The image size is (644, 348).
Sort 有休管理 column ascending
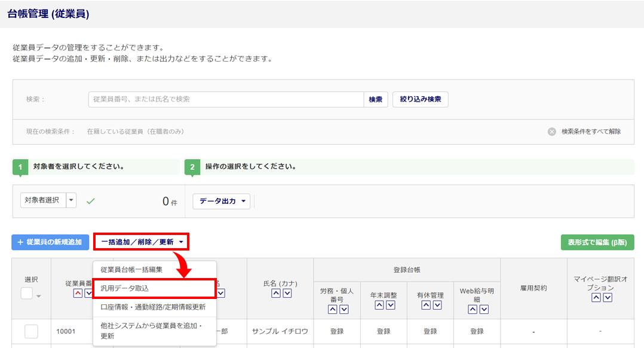click(x=427, y=305)
